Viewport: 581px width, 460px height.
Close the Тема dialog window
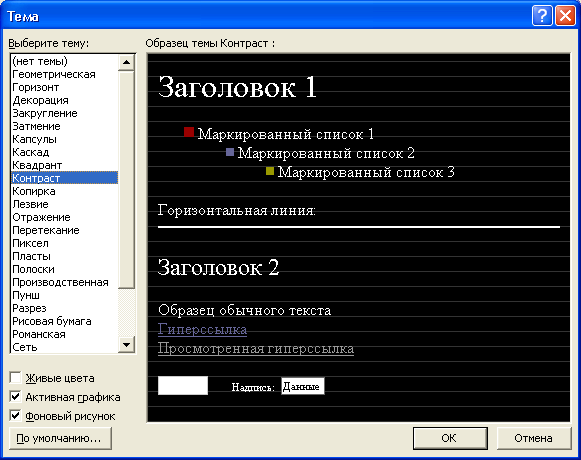[x=565, y=16]
